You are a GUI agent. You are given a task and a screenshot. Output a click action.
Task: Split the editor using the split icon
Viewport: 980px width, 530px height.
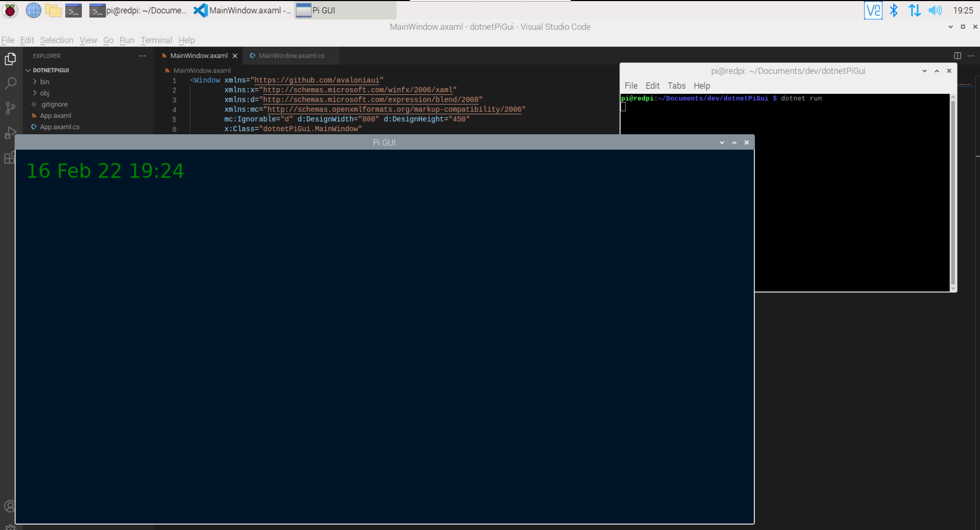[x=957, y=56]
